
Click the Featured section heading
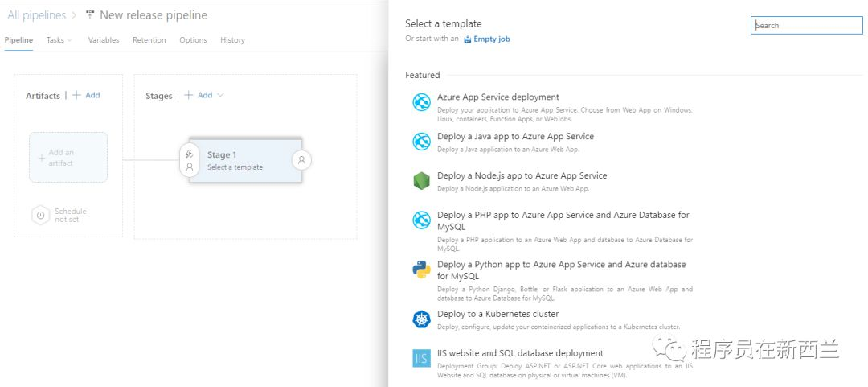[x=423, y=75]
